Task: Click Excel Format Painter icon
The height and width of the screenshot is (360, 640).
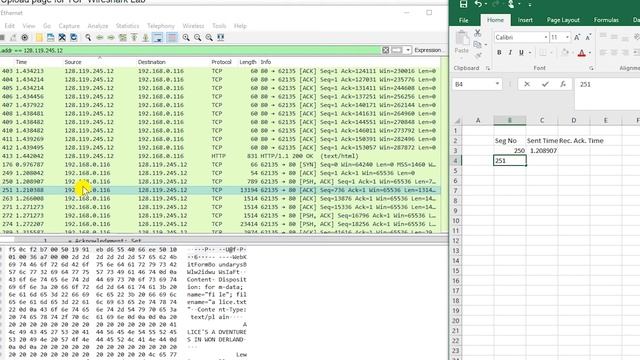Action: pyautogui.click(x=478, y=55)
